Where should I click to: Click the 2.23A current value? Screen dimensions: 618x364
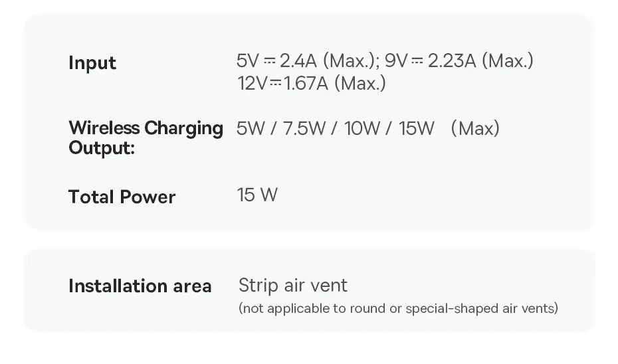pos(452,61)
